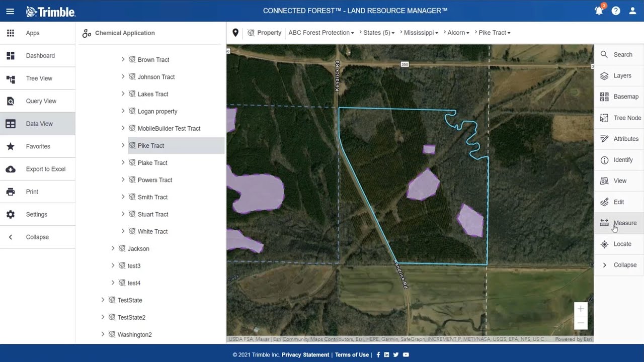
Task: Open Alcorn breadcrumb dropdown
Action: [x=458, y=33]
